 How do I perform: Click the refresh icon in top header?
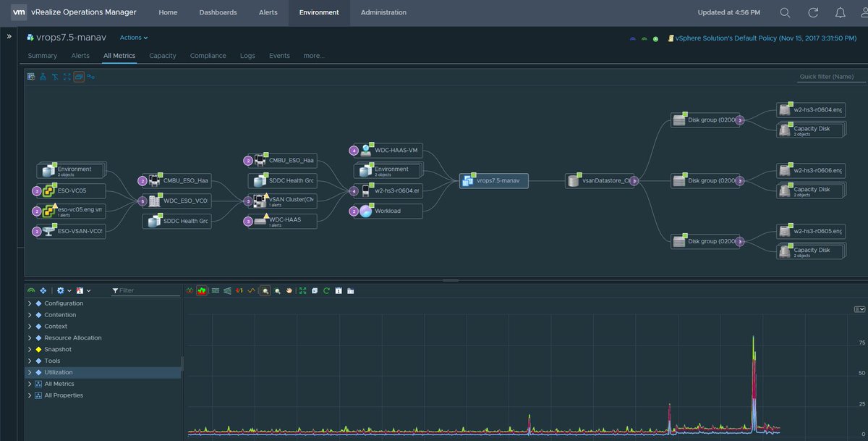coord(813,12)
